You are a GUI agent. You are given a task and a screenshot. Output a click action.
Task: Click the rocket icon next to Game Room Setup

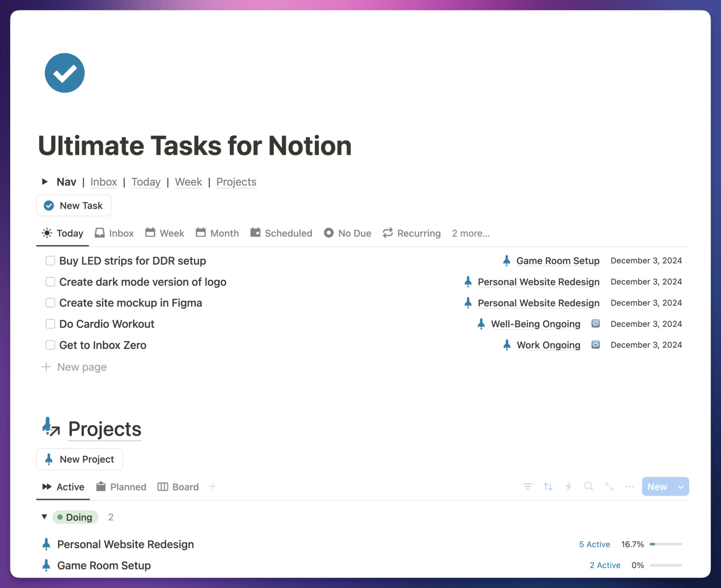pyautogui.click(x=507, y=261)
